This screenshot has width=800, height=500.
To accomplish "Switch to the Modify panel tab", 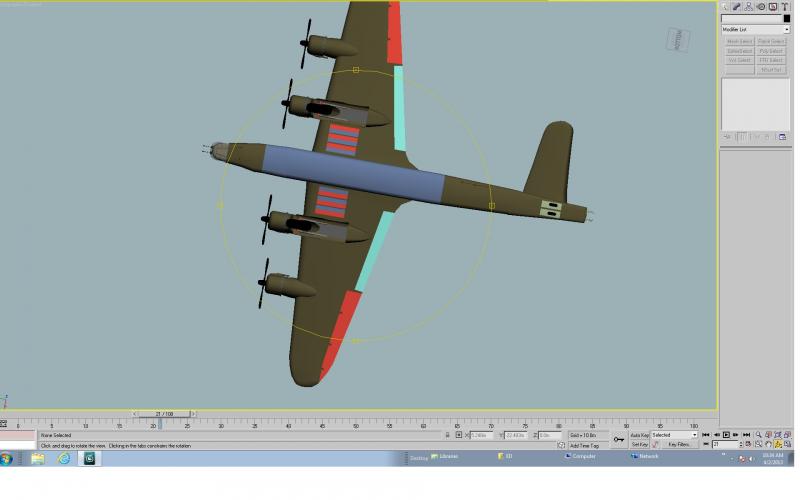I will 736,7.
